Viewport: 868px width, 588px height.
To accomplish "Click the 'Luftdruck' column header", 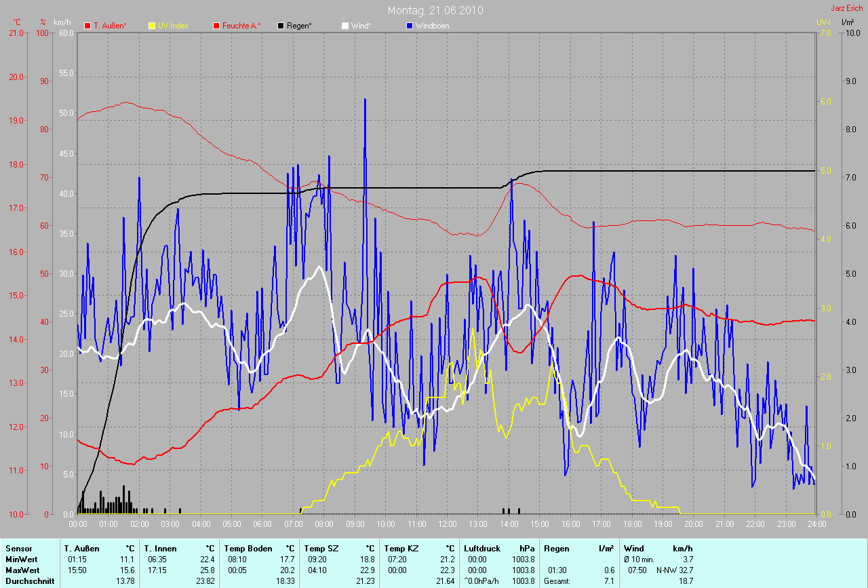I will point(481,549).
